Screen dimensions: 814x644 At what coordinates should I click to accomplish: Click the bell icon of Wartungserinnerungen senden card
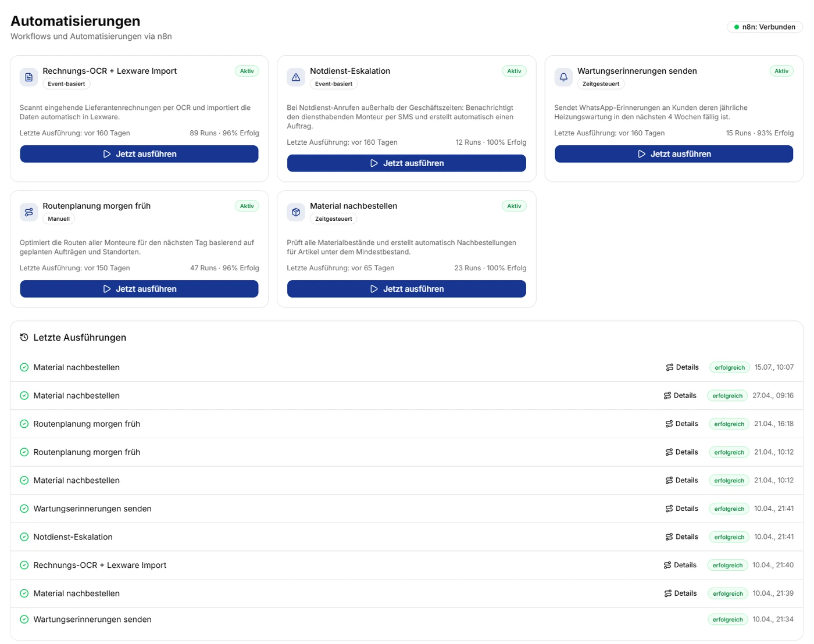(x=563, y=77)
